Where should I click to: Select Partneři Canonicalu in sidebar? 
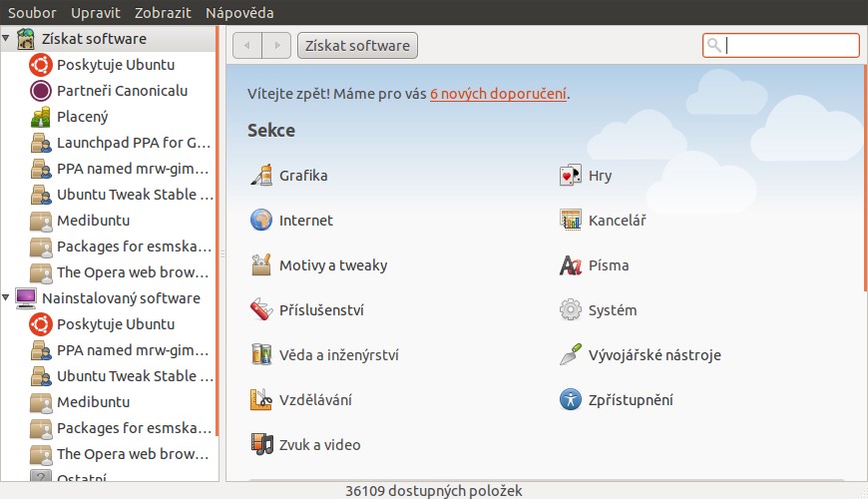[x=122, y=91]
